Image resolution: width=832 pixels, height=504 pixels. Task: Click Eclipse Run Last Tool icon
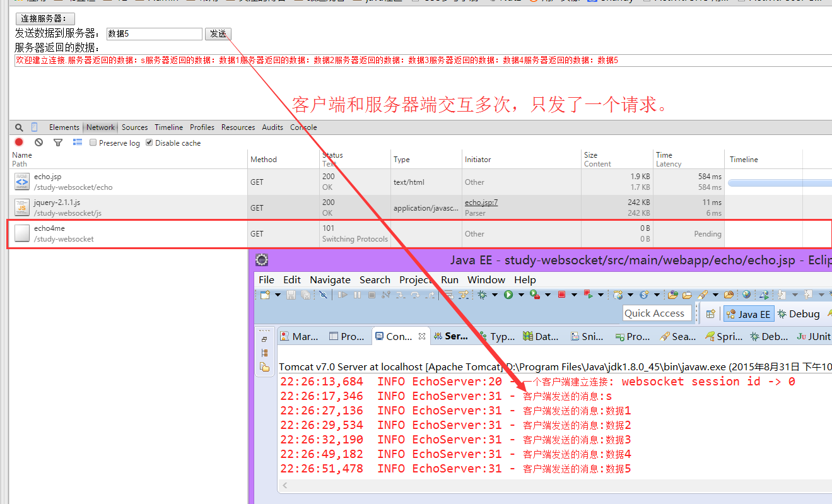pos(535,295)
